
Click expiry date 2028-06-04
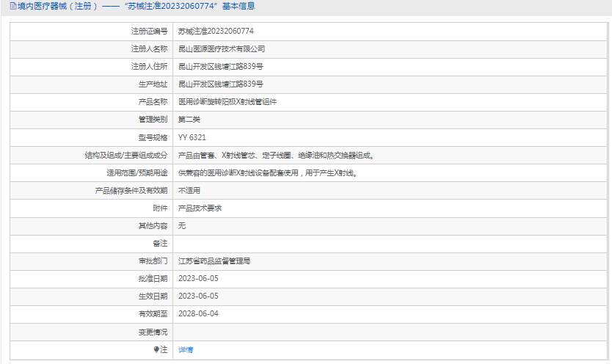[198, 313]
